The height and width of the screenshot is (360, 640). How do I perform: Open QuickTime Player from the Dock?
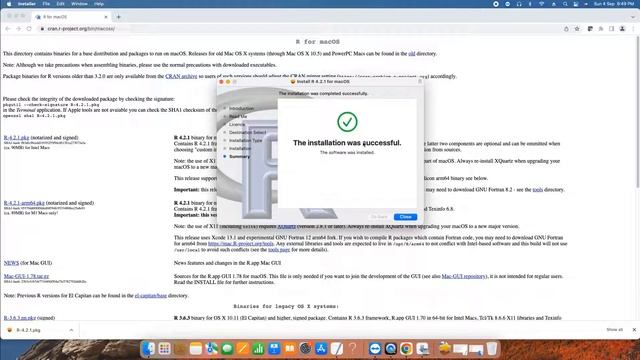click(391, 349)
